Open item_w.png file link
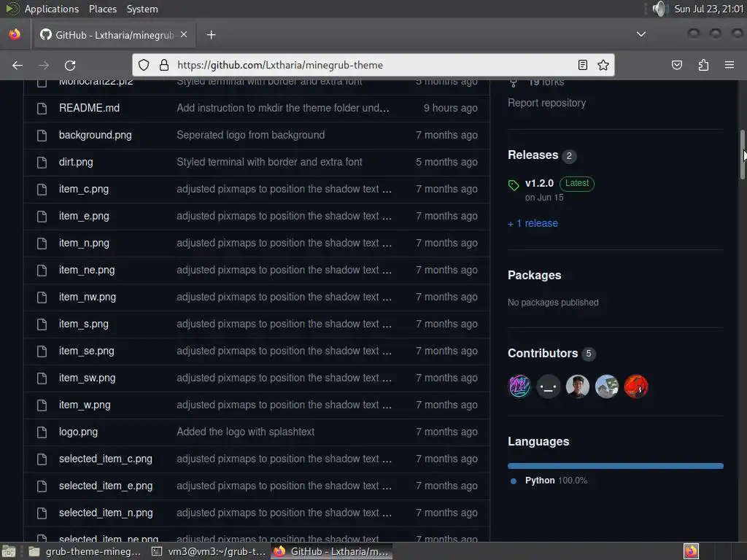747x560 pixels. (x=85, y=405)
